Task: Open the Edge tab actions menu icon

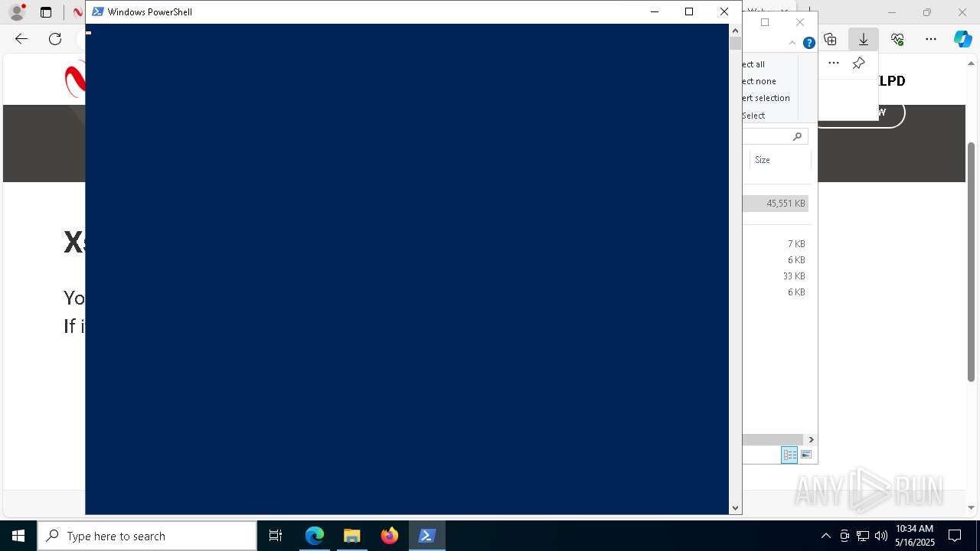Action: (x=46, y=12)
